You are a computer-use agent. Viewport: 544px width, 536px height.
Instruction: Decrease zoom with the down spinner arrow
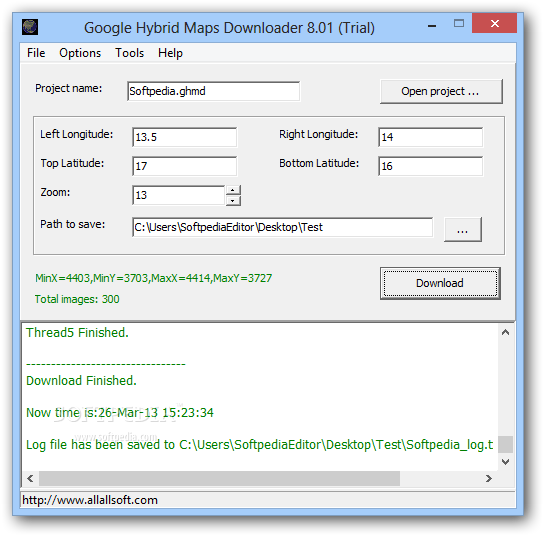(233, 201)
